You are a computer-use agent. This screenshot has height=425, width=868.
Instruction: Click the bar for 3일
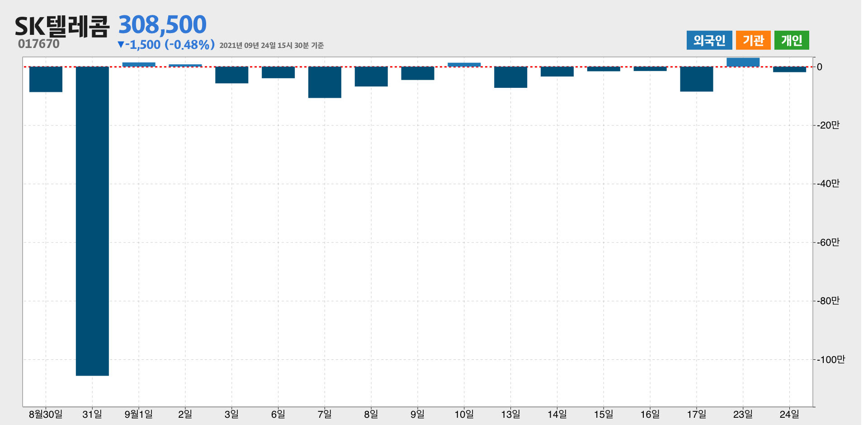(232, 75)
